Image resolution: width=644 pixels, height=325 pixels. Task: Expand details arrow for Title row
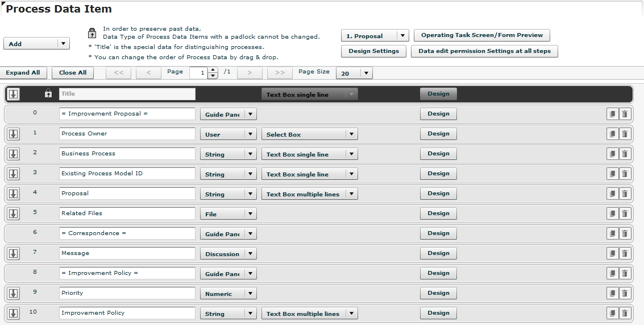coord(14,94)
